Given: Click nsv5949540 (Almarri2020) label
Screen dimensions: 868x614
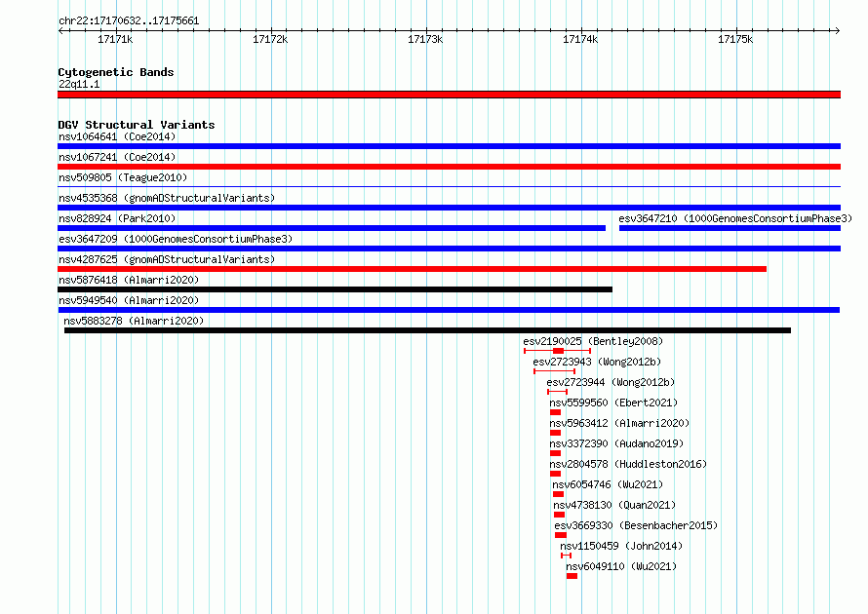Looking at the screenshot, I should [x=129, y=300].
